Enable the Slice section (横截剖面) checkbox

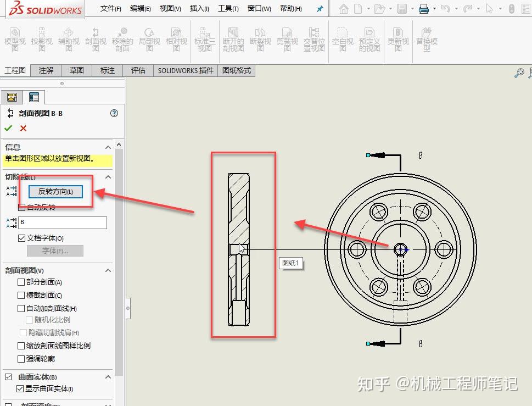[x=21, y=296]
